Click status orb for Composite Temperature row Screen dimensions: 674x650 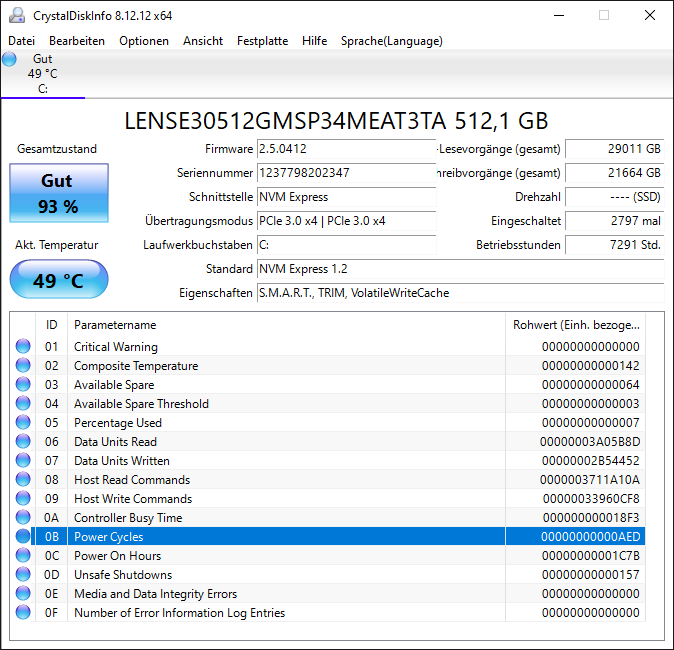[23, 365]
